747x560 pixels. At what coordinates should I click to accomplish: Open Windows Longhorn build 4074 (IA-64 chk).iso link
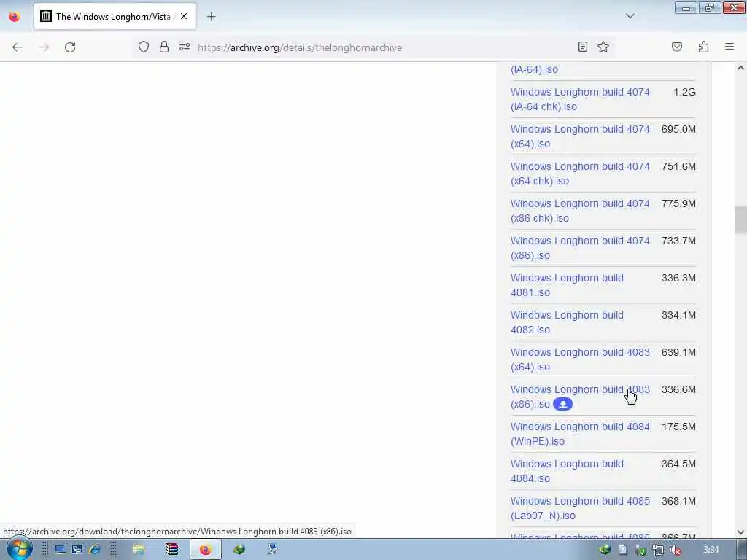[580, 99]
